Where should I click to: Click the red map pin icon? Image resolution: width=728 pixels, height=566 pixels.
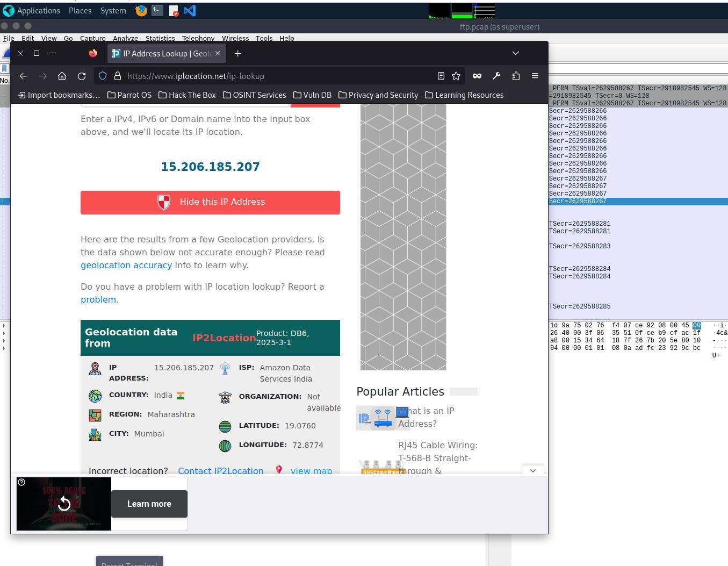pos(279,470)
